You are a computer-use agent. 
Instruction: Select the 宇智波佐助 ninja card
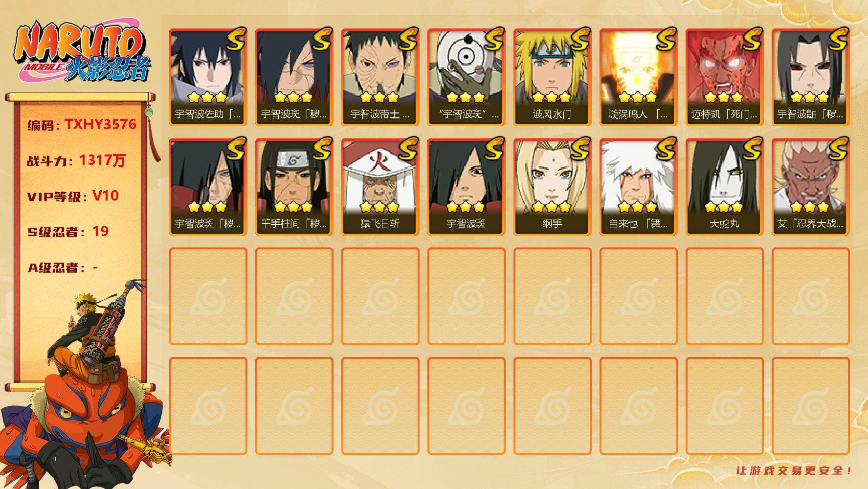pyautogui.click(x=208, y=77)
